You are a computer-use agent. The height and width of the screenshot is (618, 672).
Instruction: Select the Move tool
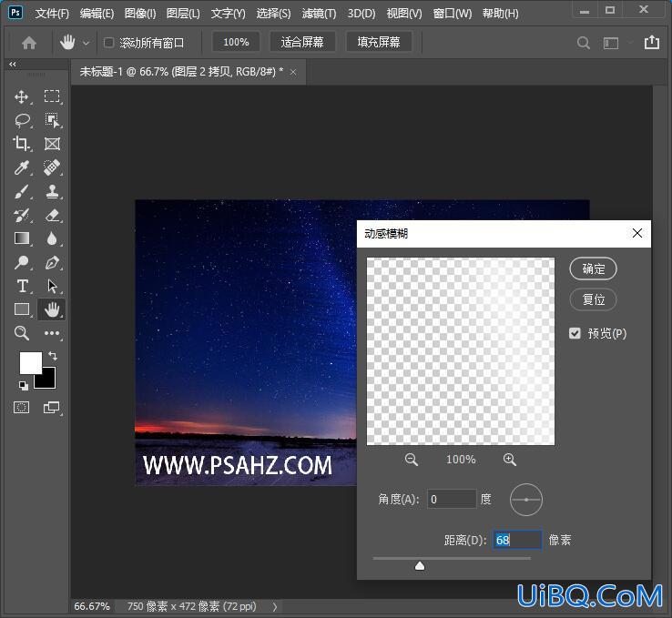22,96
